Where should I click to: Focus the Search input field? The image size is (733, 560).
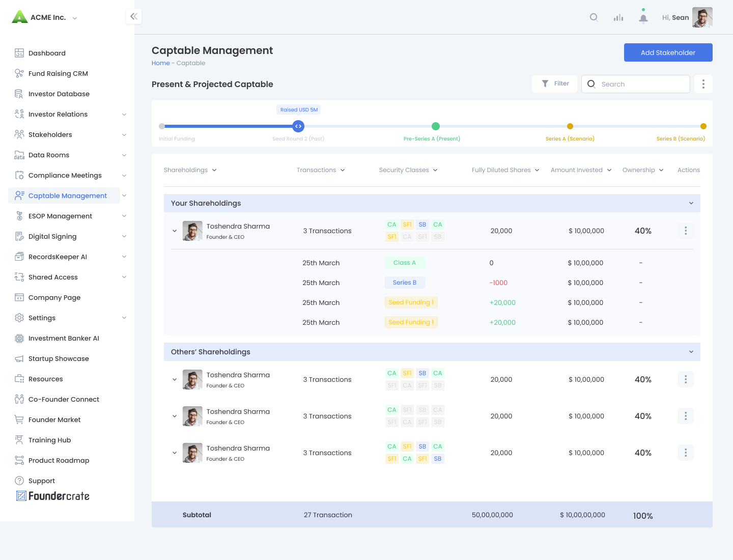coord(636,84)
